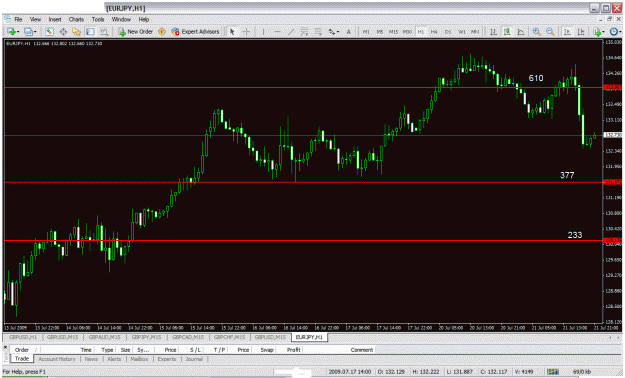Switch to the GBPUSD,H1 chart tab
Image resolution: width=625 pixels, height=378 pixels.
point(23,337)
